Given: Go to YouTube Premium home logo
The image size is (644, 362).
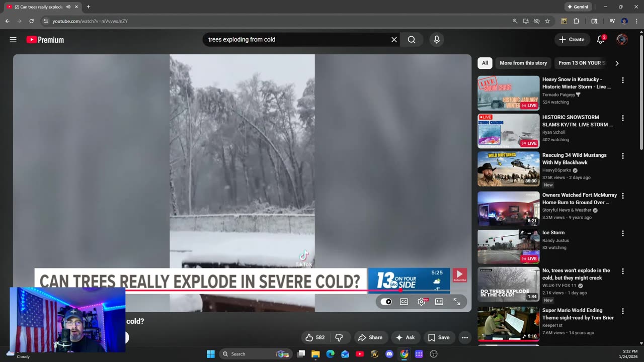Looking at the screenshot, I should coord(45,40).
